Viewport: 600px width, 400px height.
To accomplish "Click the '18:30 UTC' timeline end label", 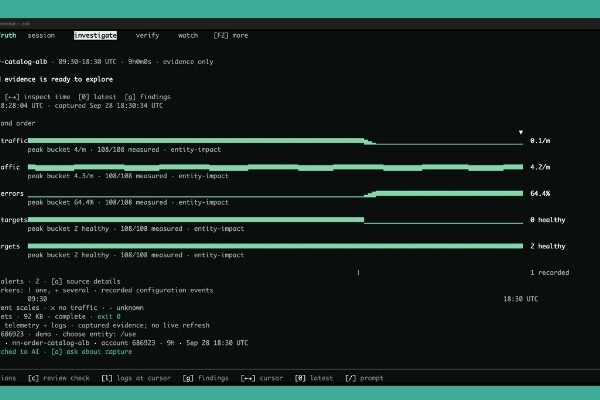I will (520, 299).
